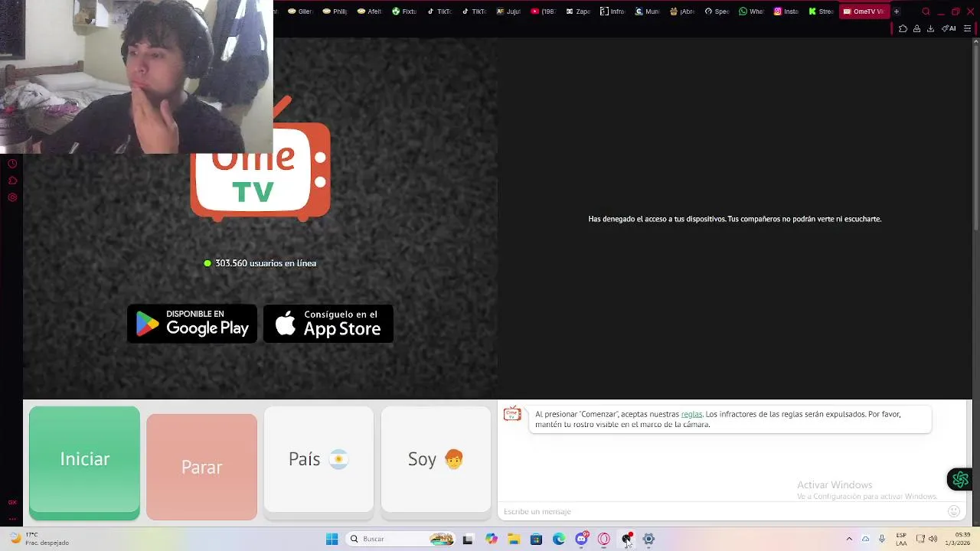Open the downloads icon in browser toolbar
Image resolution: width=980 pixels, height=551 pixels.
pos(930,28)
